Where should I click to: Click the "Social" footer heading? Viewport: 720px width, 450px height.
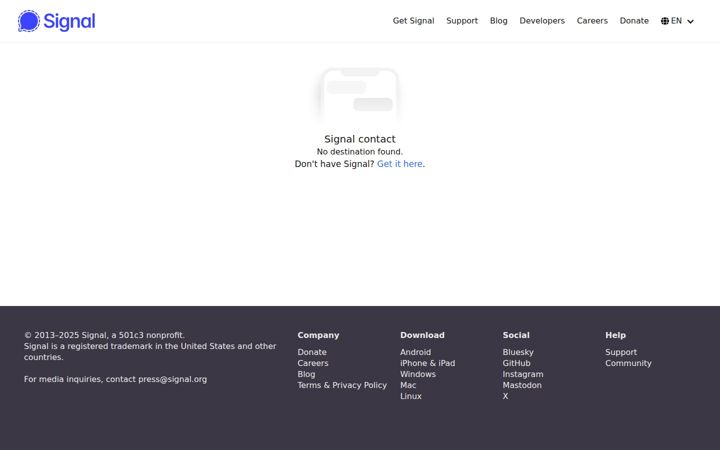click(x=516, y=335)
